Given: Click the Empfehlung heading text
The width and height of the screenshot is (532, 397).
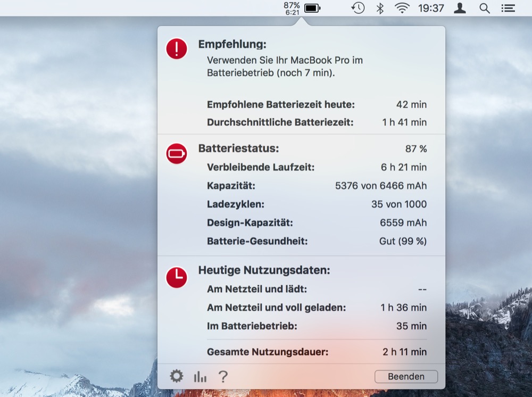Looking at the screenshot, I should [232, 44].
